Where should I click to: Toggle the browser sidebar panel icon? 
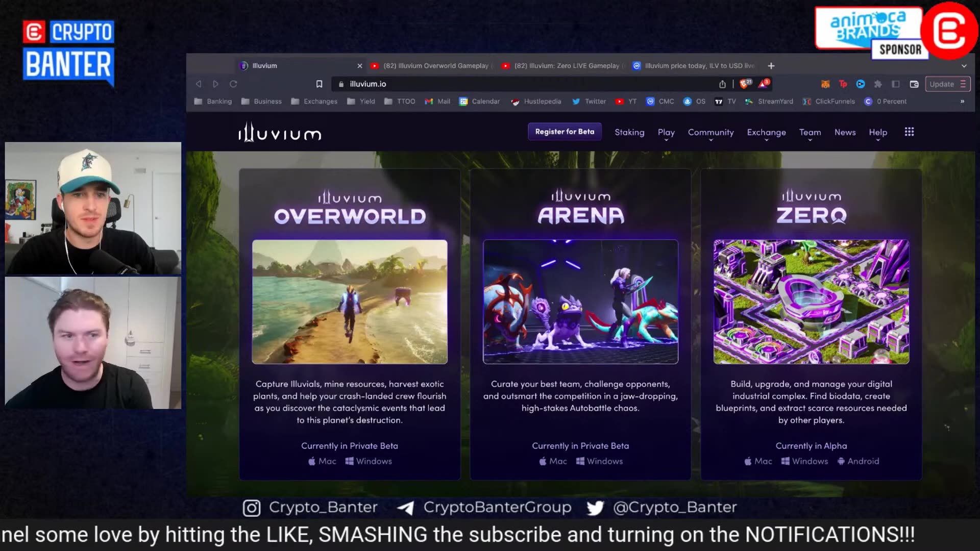pyautogui.click(x=896, y=84)
